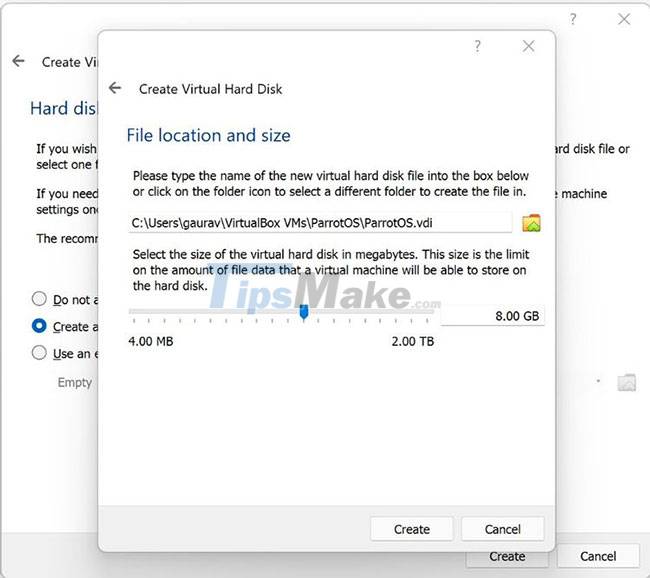Select 'Use an existing' hard disk radio option
Image resolution: width=650 pixels, height=578 pixels.
(39, 353)
